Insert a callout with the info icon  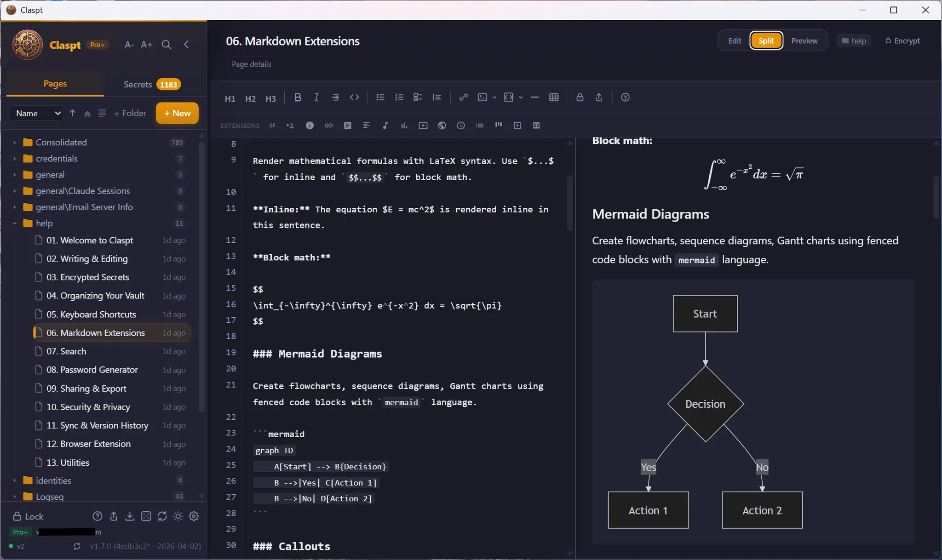click(310, 126)
